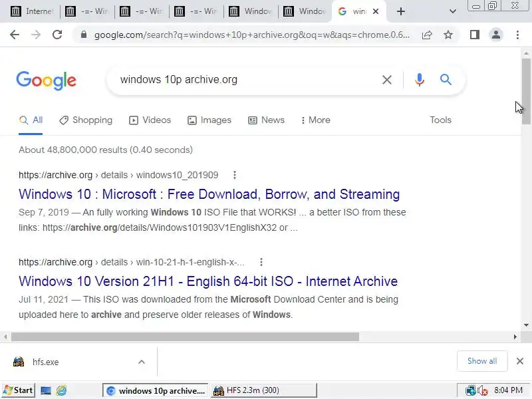532x399 pixels.
Task: Expand the hfs.exe download options chevron
Action: click(142, 362)
